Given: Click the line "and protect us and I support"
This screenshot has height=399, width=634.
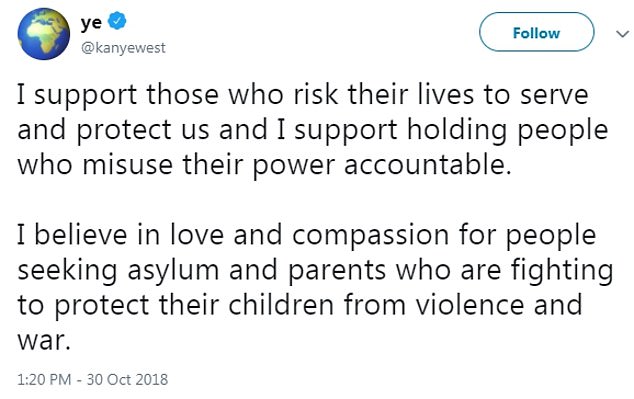Looking at the screenshot, I should (x=313, y=131).
